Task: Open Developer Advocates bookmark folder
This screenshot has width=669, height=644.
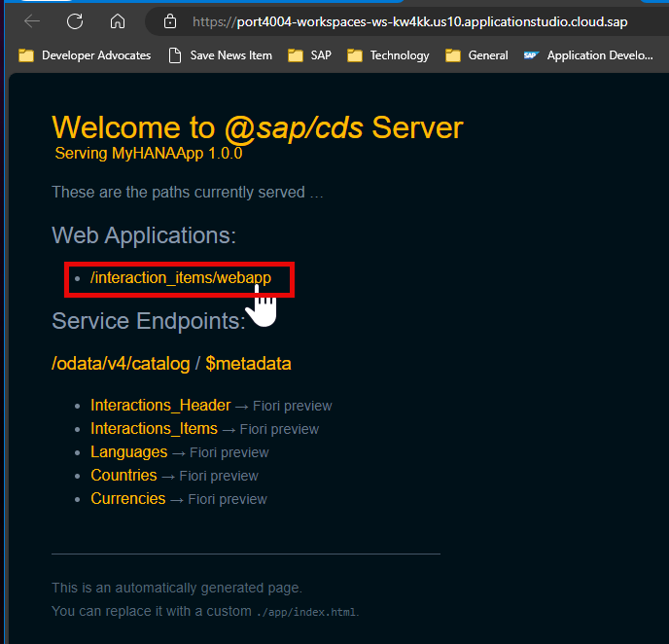Action: coord(85,55)
